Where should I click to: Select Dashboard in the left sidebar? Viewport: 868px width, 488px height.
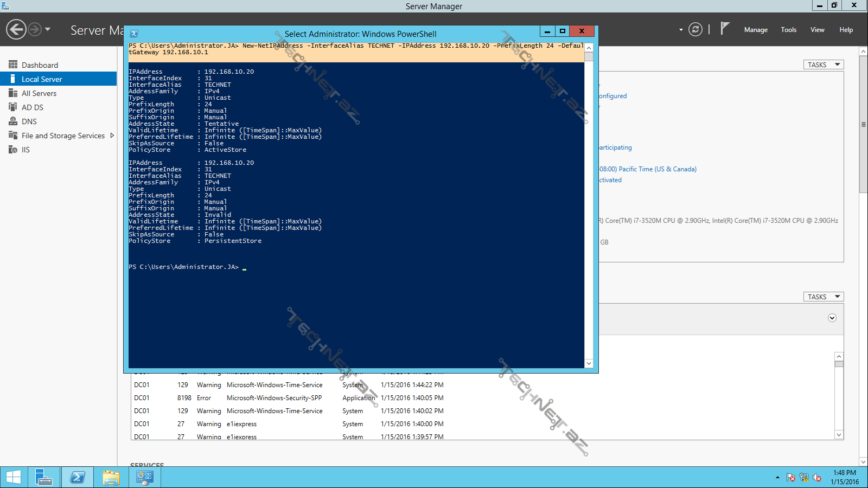[40, 65]
